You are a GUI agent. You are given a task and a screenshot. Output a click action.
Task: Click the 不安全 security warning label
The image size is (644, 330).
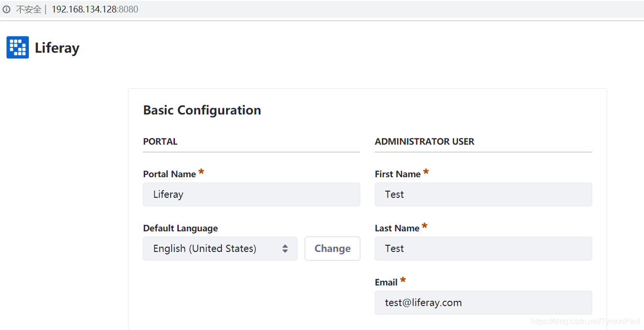(29, 10)
